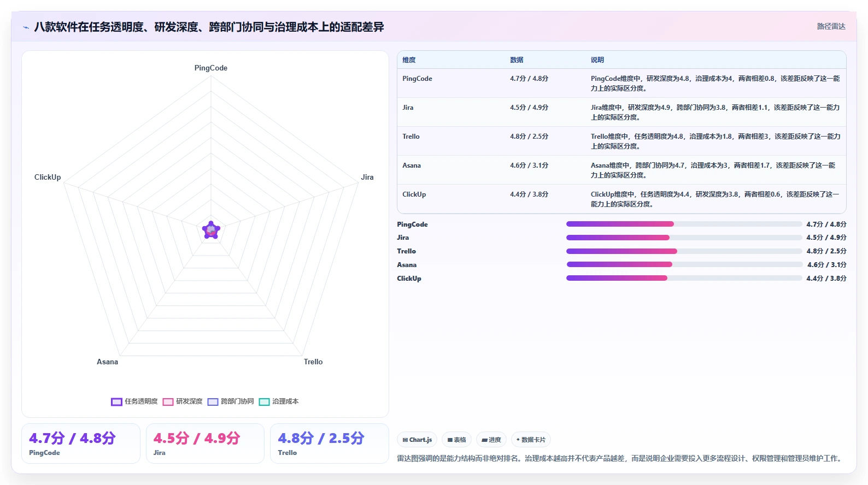
Task: Click the Jira label in the progress list
Action: (x=403, y=238)
